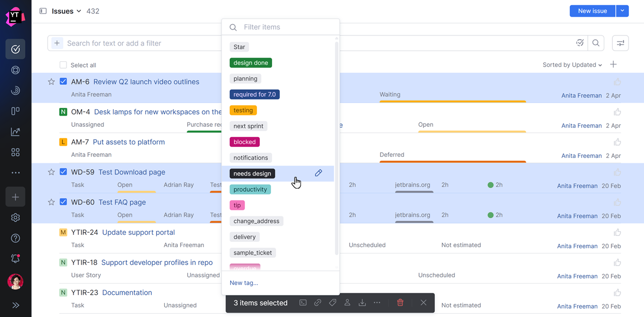Open the command dialog icon in selection toolbar
This screenshot has width=644, height=317.
point(303,302)
